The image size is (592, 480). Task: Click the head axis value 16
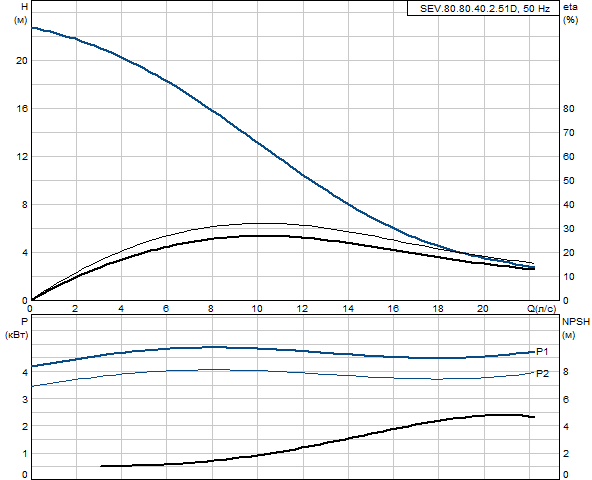[x=22, y=109]
